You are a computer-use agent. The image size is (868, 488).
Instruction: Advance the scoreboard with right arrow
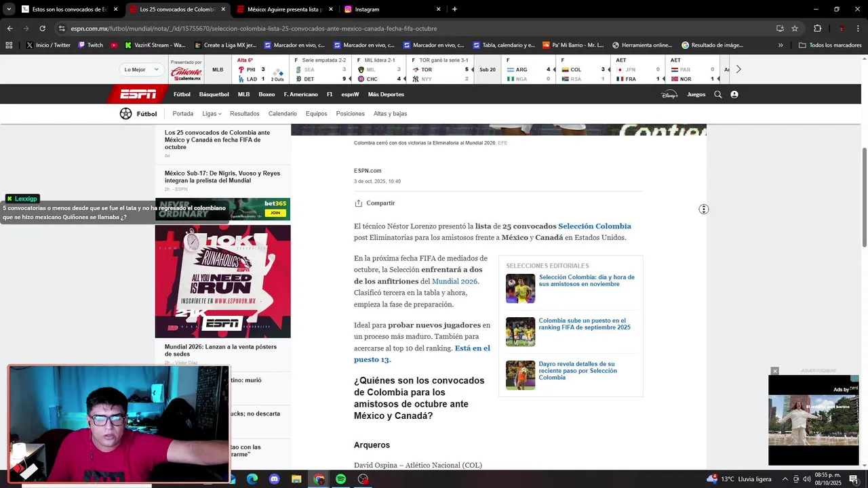pyautogui.click(x=738, y=69)
